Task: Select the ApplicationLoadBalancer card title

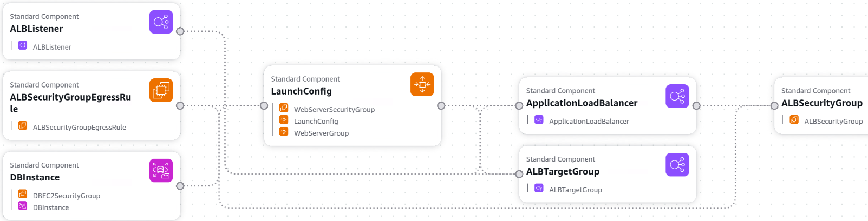Action: [582, 103]
